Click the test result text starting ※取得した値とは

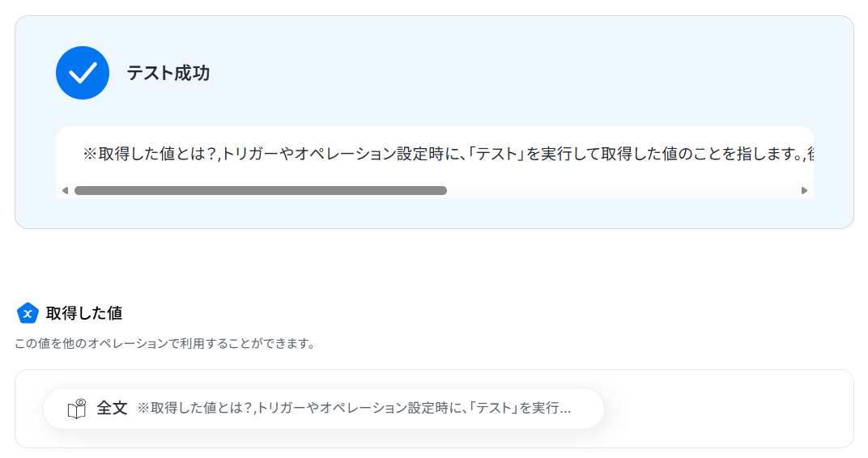(x=448, y=154)
